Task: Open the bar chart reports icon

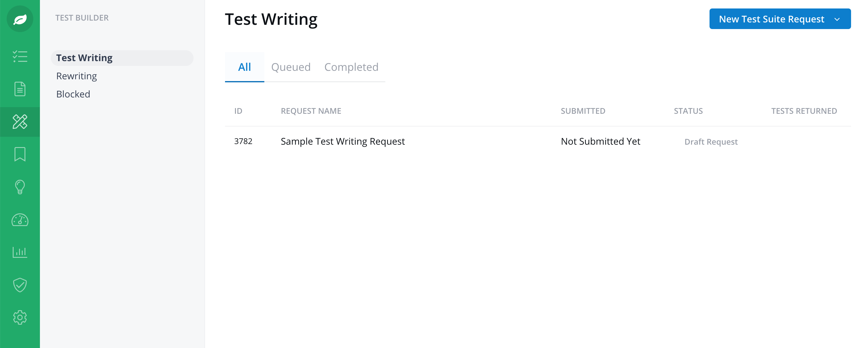Action: coord(20,252)
